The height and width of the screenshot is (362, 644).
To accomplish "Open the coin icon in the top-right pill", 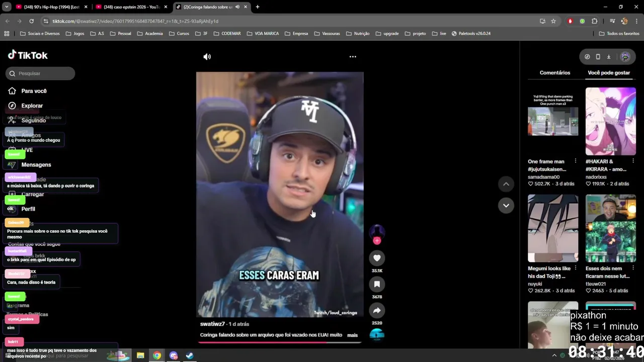I will click(x=587, y=57).
